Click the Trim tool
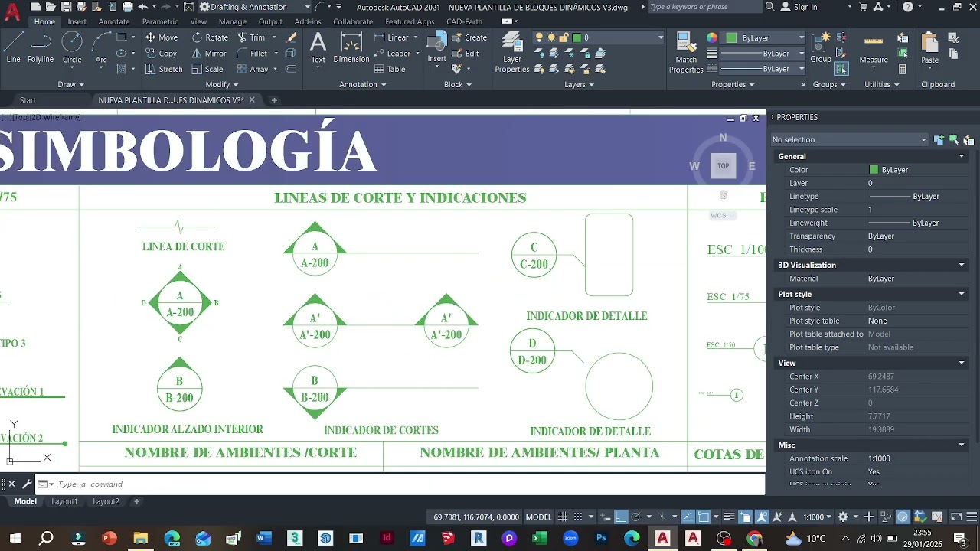The height and width of the screenshot is (551, 980). [251, 37]
